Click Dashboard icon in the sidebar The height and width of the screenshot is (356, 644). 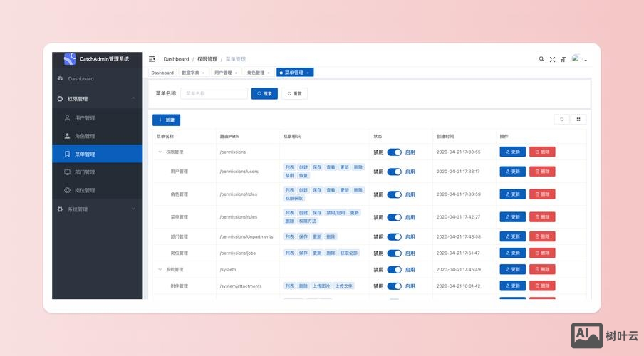click(61, 78)
